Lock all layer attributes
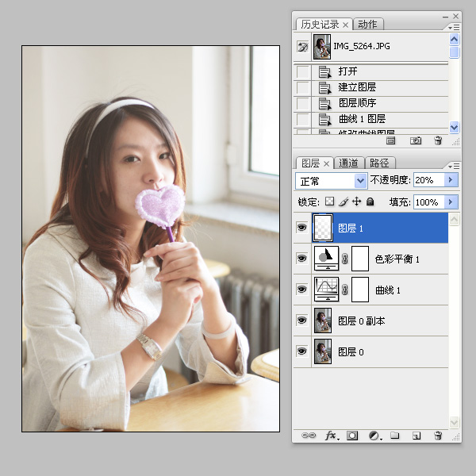Screen dimensions: 476x476 [370, 202]
